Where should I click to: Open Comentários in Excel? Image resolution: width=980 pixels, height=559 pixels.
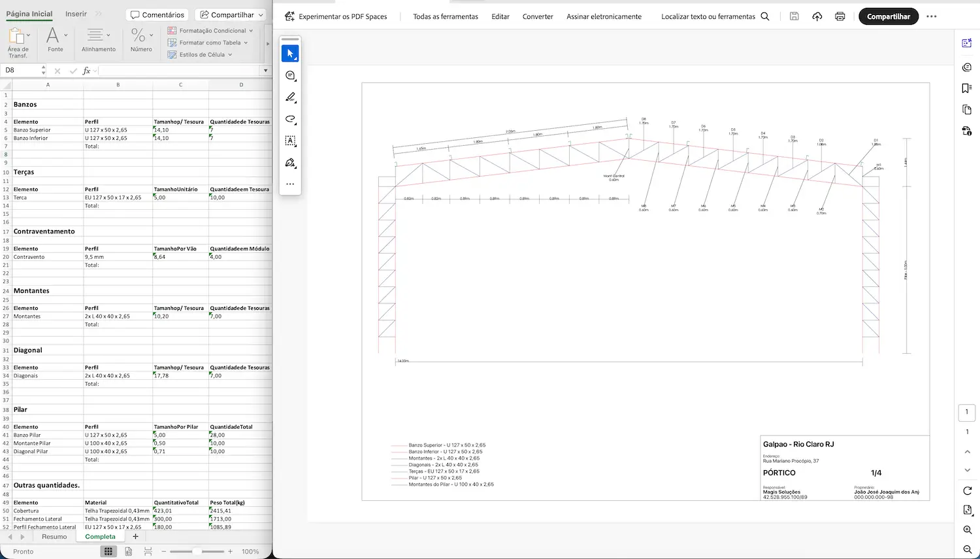coord(157,14)
